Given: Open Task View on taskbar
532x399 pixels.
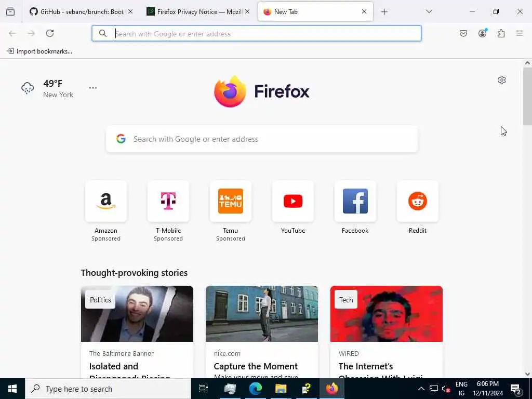Looking at the screenshot, I should (x=203, y=389).
